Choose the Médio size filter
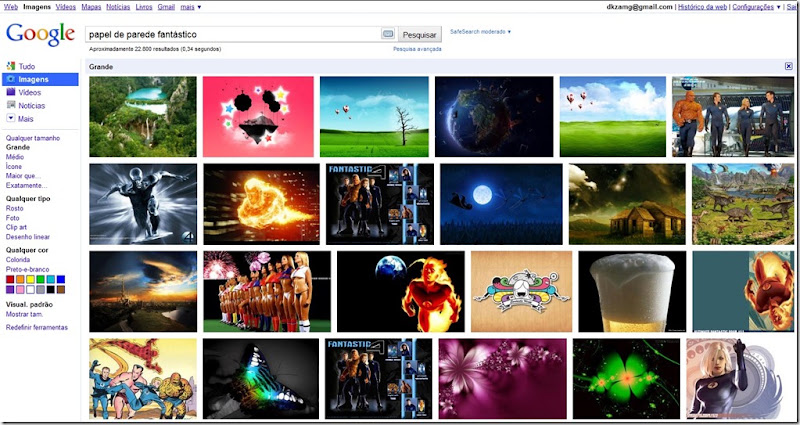 point(15,157)
